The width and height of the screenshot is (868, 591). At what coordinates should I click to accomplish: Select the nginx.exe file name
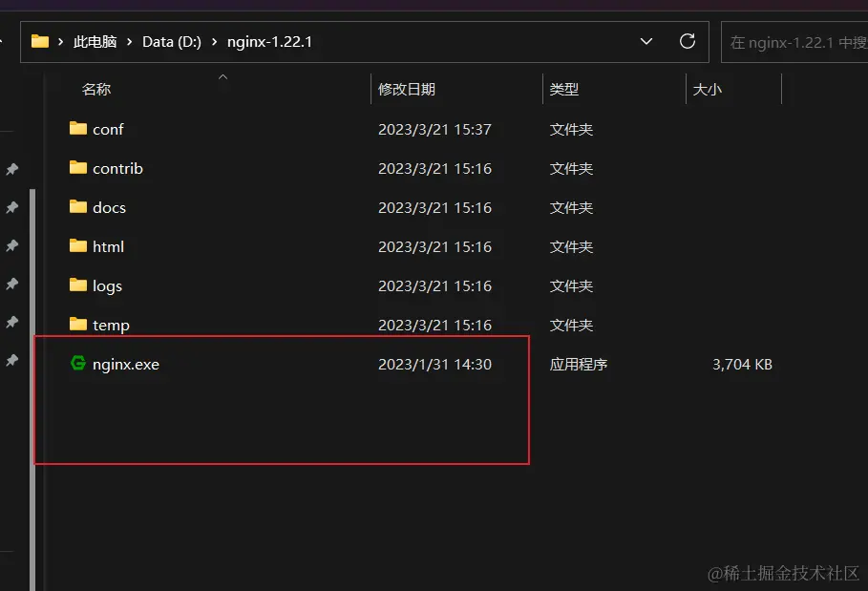pos(126,364)
